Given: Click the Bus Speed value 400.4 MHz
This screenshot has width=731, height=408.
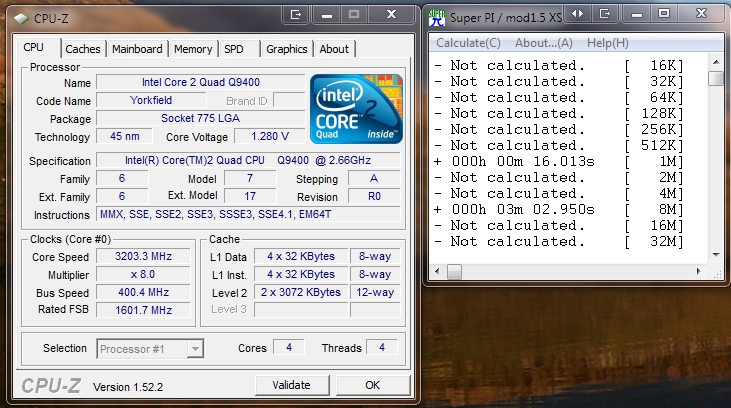Looking at the screenshot, I should (144, 292).
